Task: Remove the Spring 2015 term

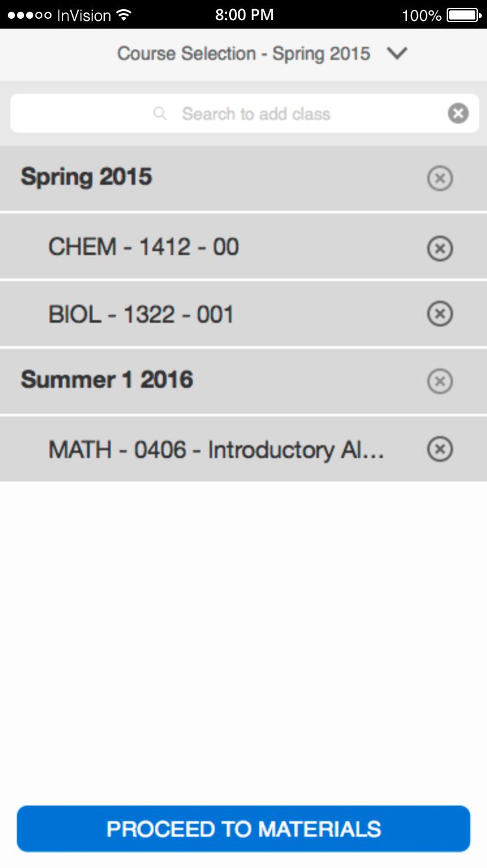Action: click(x=439, y=178)
